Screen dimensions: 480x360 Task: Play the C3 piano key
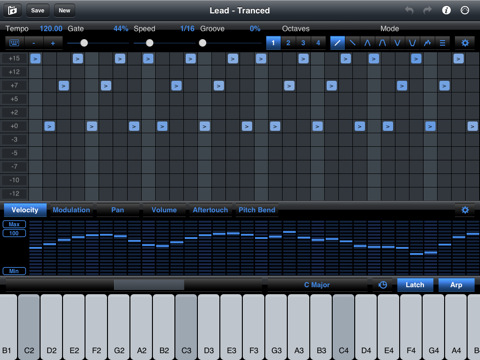coord(186,327)
